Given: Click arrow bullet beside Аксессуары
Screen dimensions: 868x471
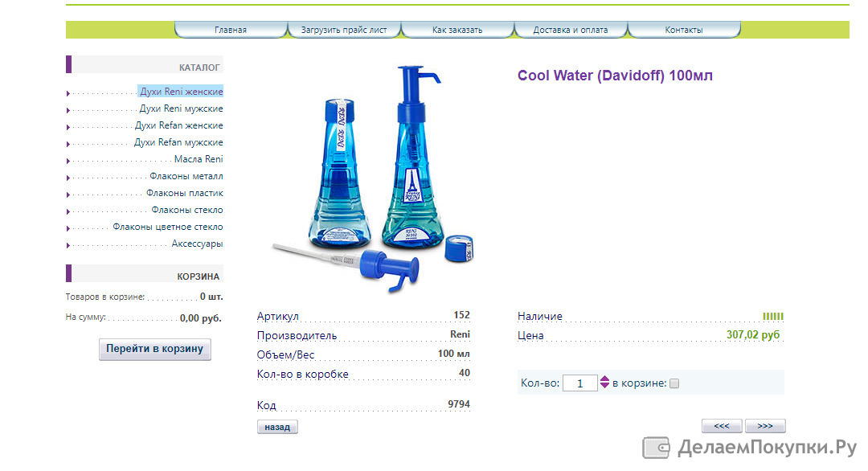Looking at the screenshot, I should click(x=68, y=245).
